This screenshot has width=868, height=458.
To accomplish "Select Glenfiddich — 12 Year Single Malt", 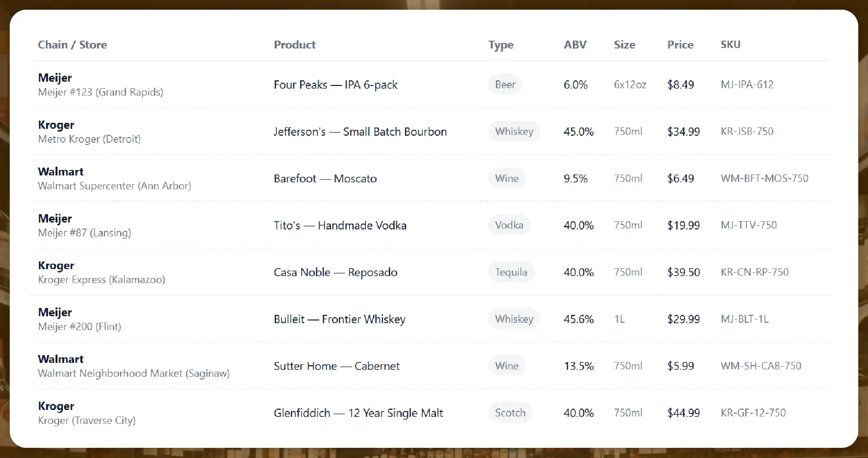I will (x=358, y=413).
